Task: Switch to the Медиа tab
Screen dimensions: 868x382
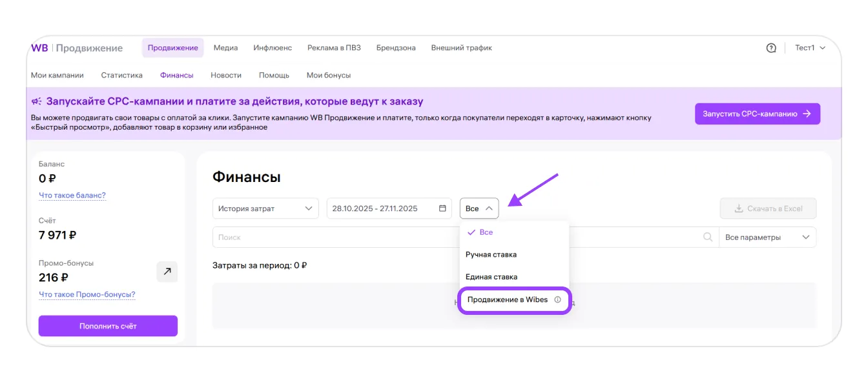Action: pyautogui.click(x=225, y=48)
